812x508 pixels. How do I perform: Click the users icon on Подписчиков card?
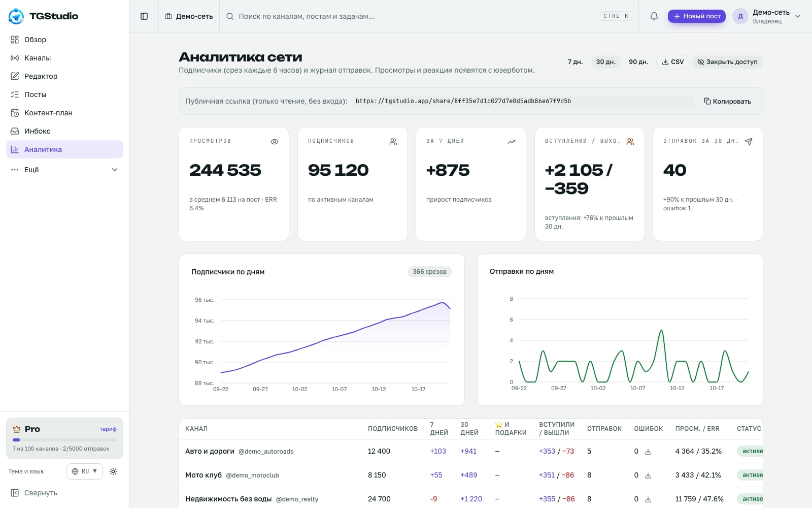click(x=393, y=142)
